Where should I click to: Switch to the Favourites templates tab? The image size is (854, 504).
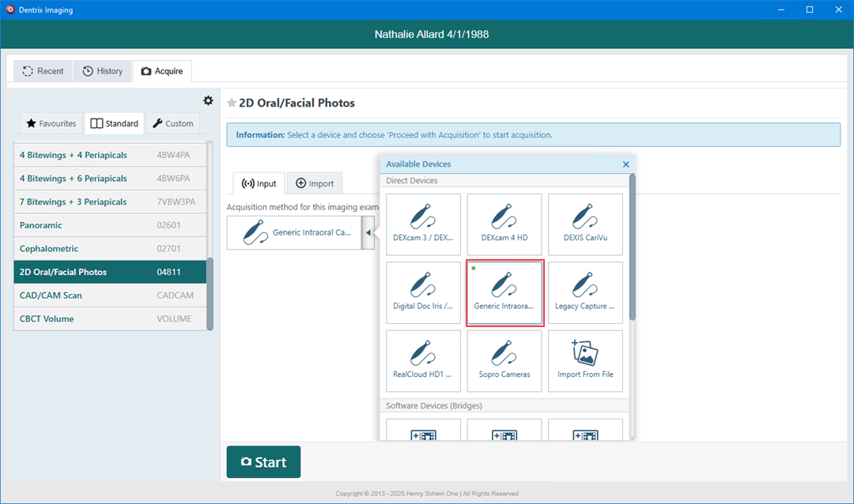click(51, 123)
